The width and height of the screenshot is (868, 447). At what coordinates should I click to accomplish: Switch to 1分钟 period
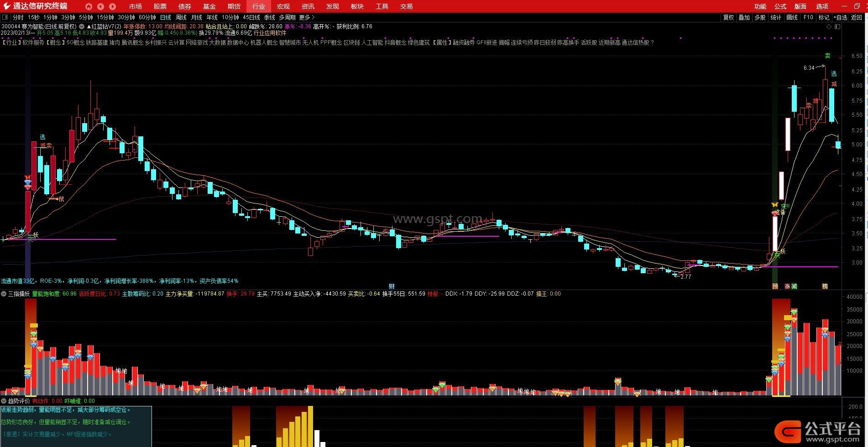(50, 17)
